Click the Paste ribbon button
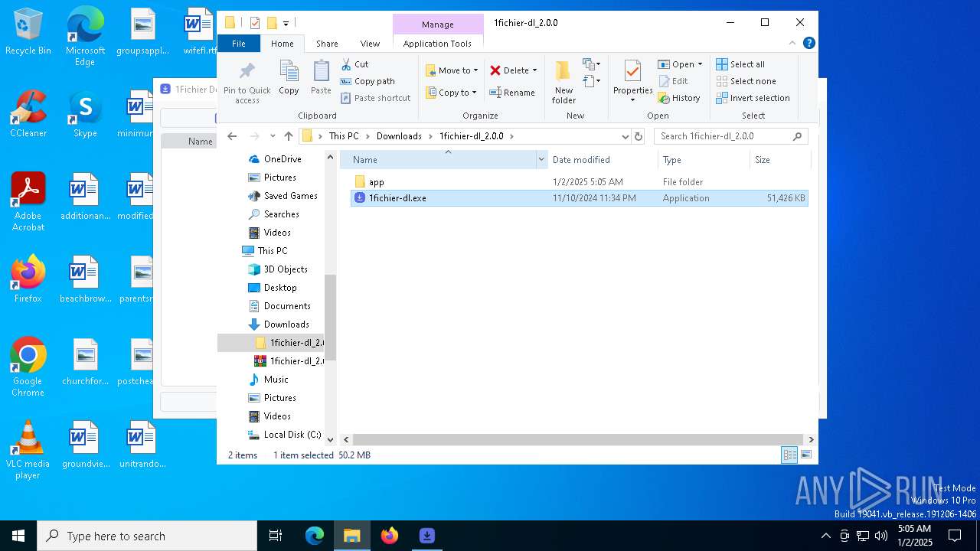 [x=321, y=77]
